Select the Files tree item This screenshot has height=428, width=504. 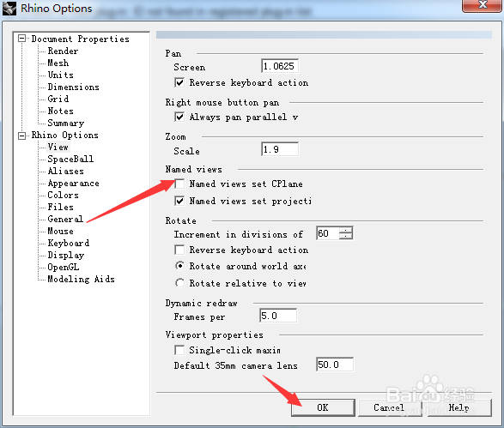[60, 207]
